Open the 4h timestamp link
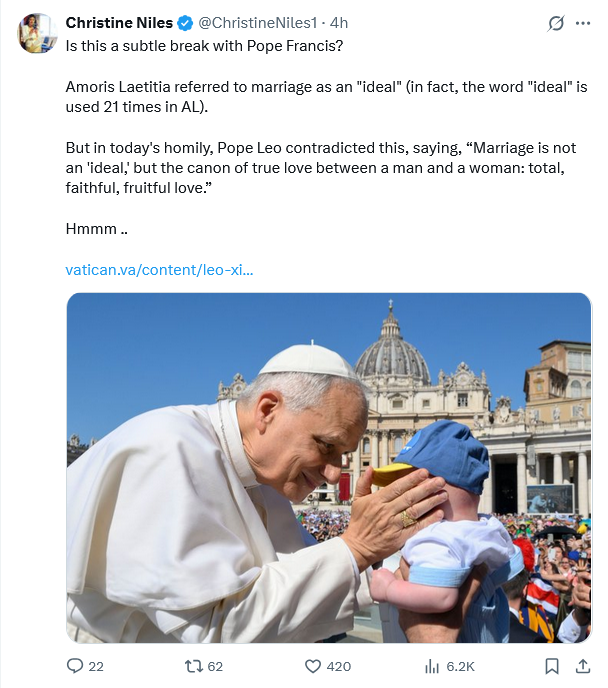Image resolution: width=608 pixels, height=688 pixels. pyautogui.click(x=339, y=23)
